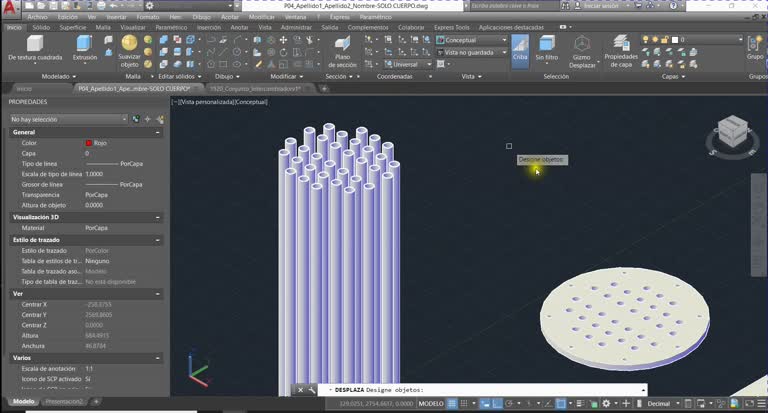Click Iniciar sesión sign-in button

(600, 6)
